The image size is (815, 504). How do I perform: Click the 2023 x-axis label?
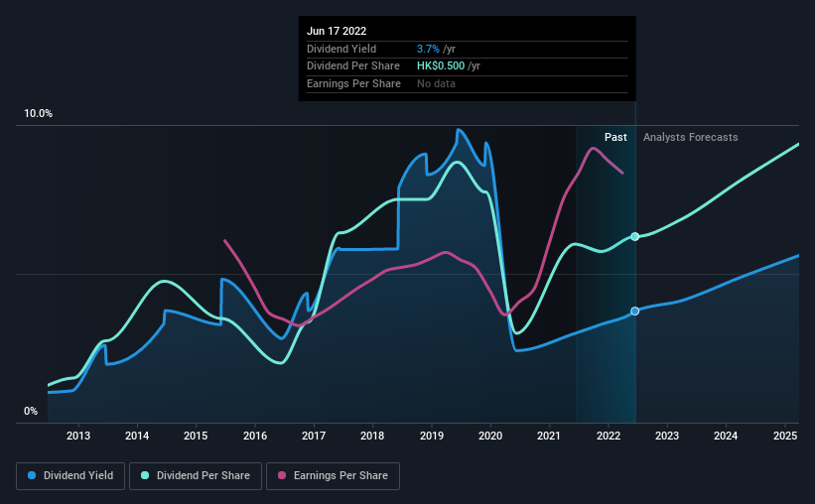pos(667,436)
